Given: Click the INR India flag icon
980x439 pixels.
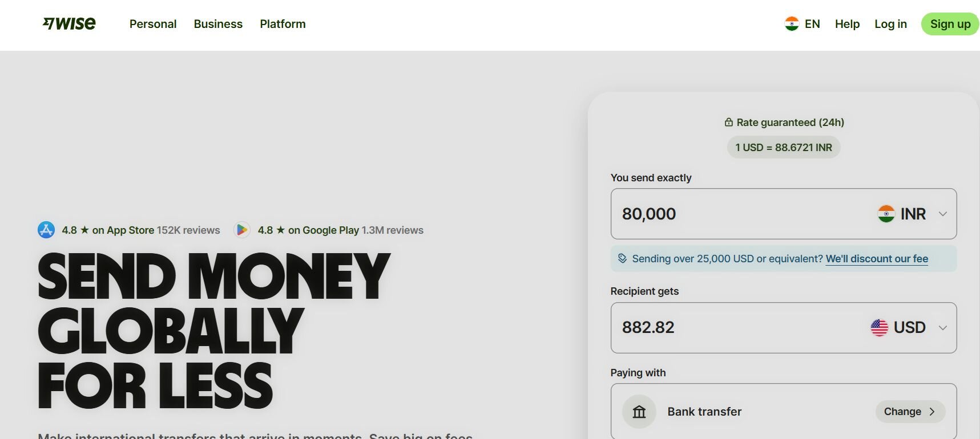Looking at the screenshot, I should click(886, 214).
